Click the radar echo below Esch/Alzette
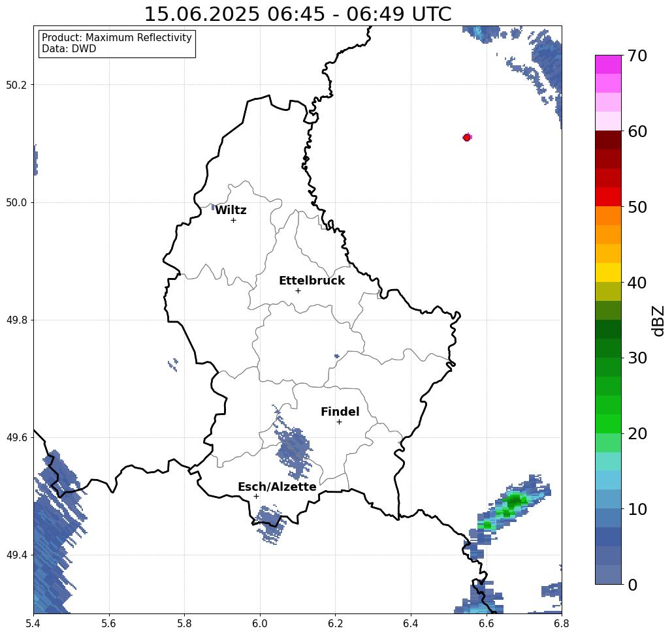 click(x=270, y=523)
